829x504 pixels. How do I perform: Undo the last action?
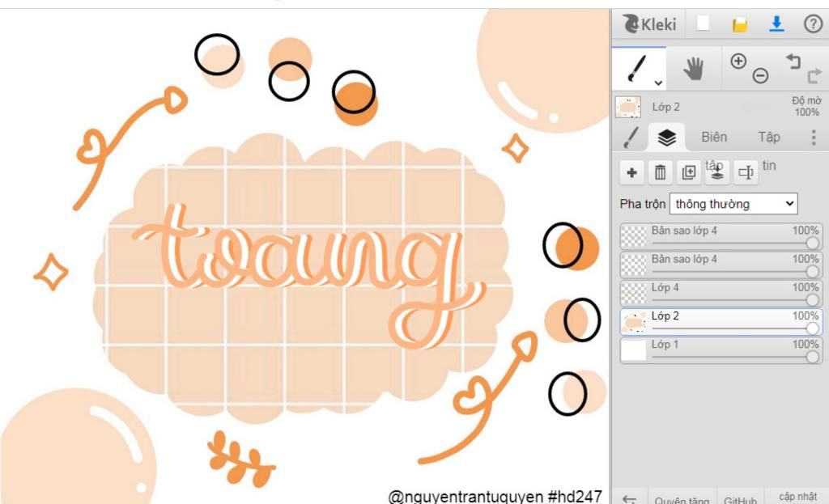(x=793, y=61)
